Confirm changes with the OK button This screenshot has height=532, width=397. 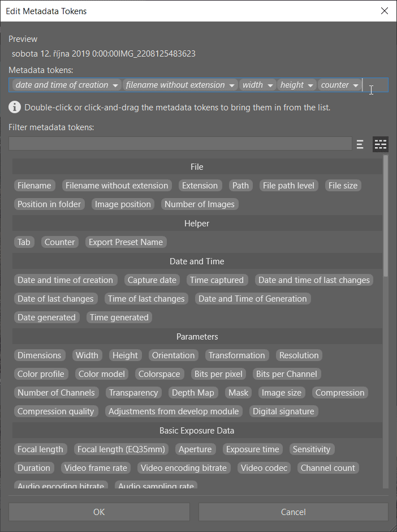tap(98, 512)
